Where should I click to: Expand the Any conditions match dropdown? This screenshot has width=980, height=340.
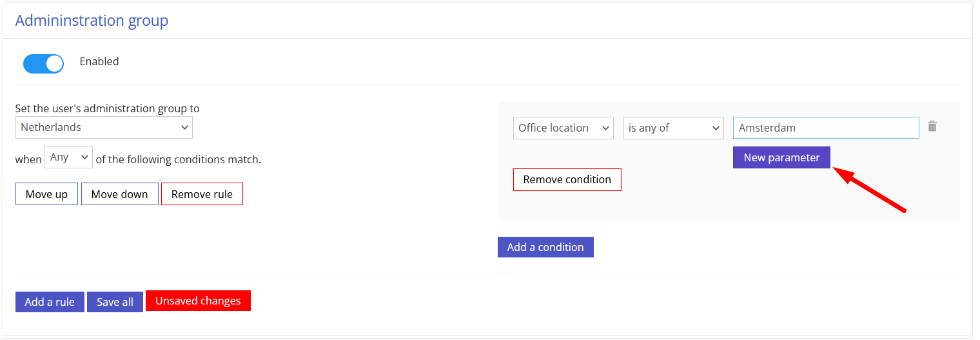click(68, 157)
